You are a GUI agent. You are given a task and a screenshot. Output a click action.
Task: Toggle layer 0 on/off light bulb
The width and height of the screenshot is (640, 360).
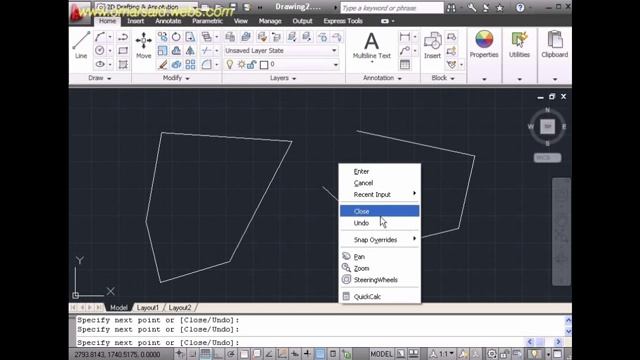[x=230, y=64]
